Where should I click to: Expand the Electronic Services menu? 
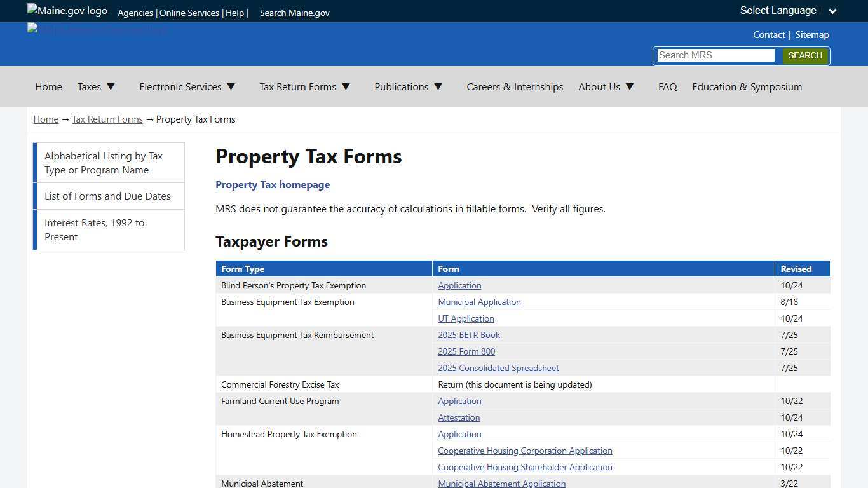pos(187,86)
